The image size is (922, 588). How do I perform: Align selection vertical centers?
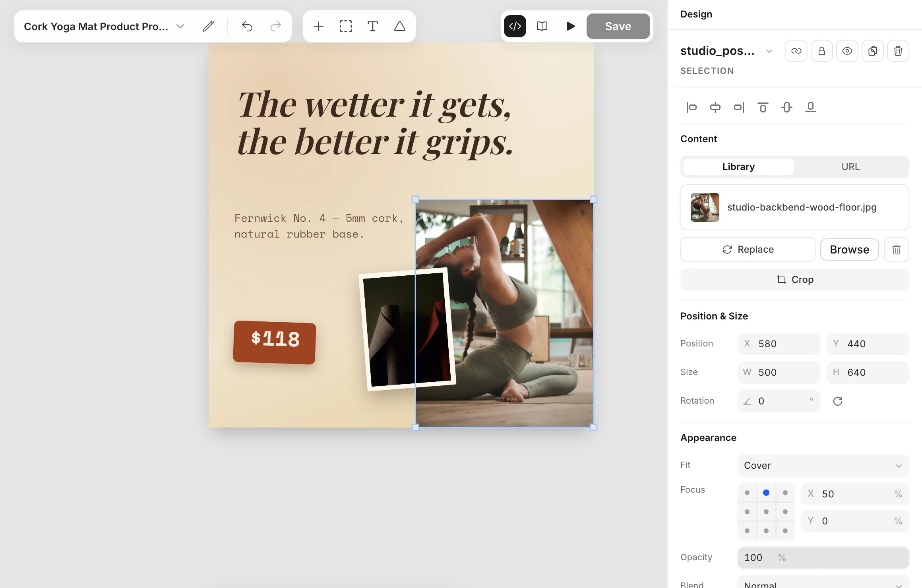tap(787, 107)
